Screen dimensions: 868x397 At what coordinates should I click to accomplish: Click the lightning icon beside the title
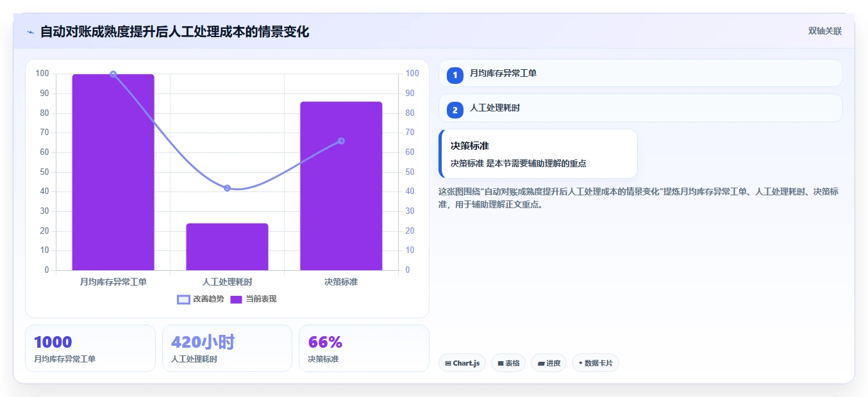pyautogui.click(x=30, y=32)
